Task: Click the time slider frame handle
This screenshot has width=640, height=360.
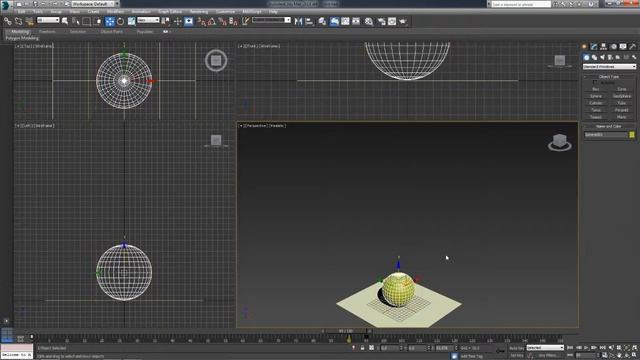Action: coord(346,331)
